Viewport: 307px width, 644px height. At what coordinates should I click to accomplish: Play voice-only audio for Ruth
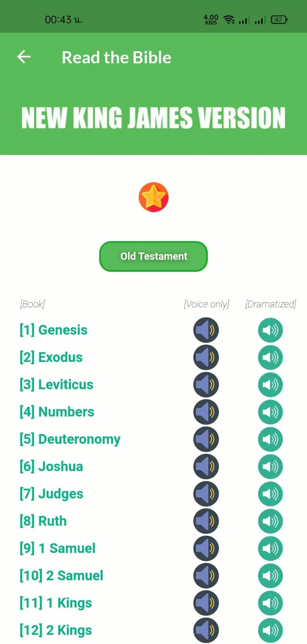click(x=206, y=521)
